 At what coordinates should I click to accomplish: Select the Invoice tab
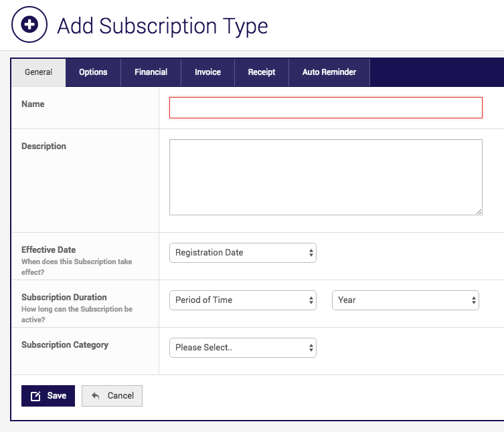tap(207, 72)
